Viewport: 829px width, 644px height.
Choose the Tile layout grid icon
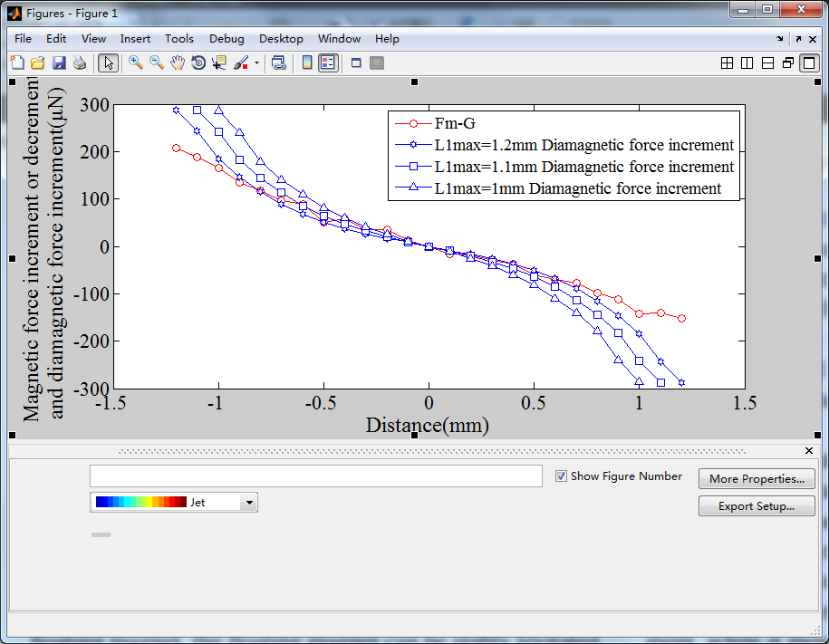[727, 63]
